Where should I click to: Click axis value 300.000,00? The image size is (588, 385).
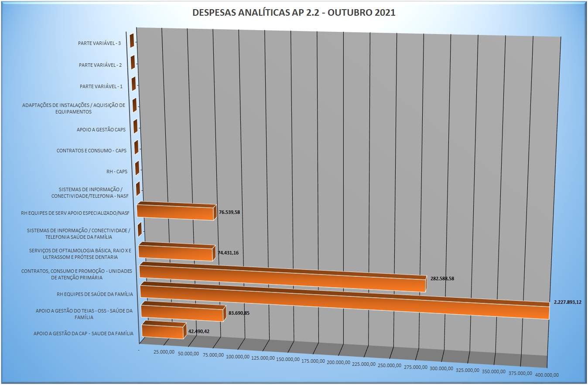point(441,369)
